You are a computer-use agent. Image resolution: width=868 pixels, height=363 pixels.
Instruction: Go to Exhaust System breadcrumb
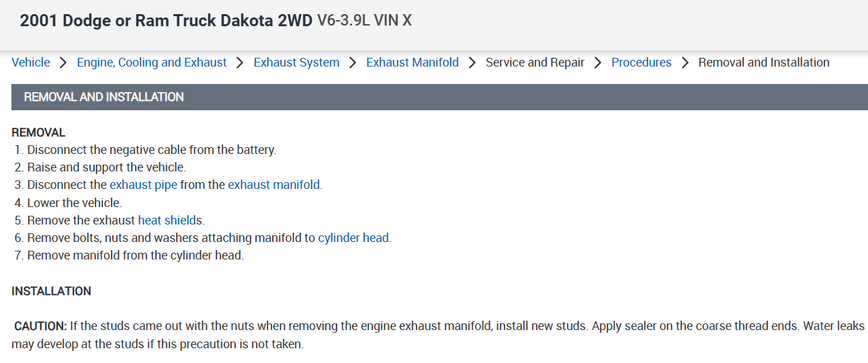coord(296,63)
